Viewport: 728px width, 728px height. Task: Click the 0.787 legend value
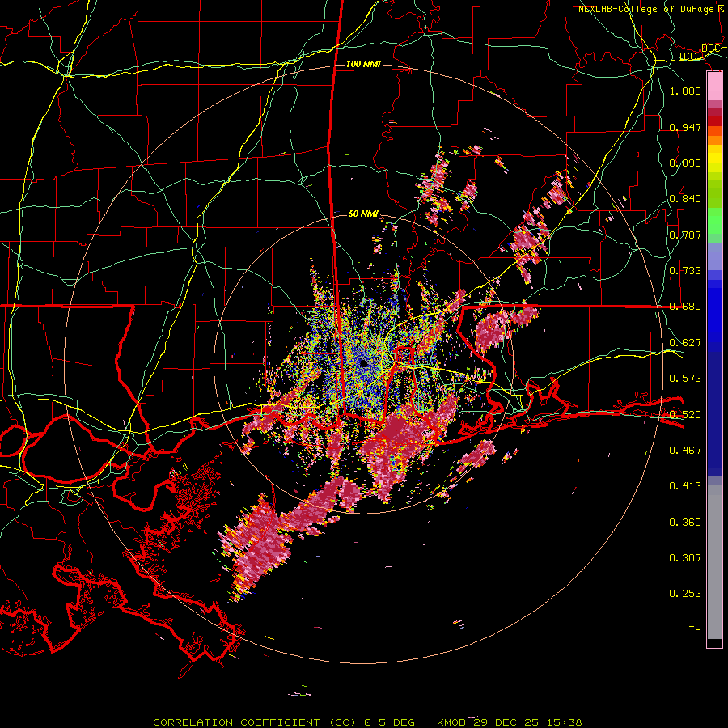pos(685,235)
